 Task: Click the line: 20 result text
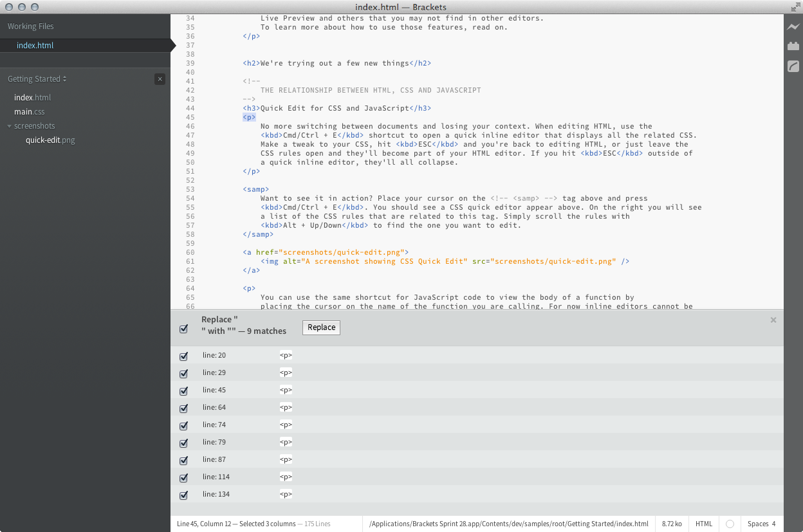[x=214, y=355]
